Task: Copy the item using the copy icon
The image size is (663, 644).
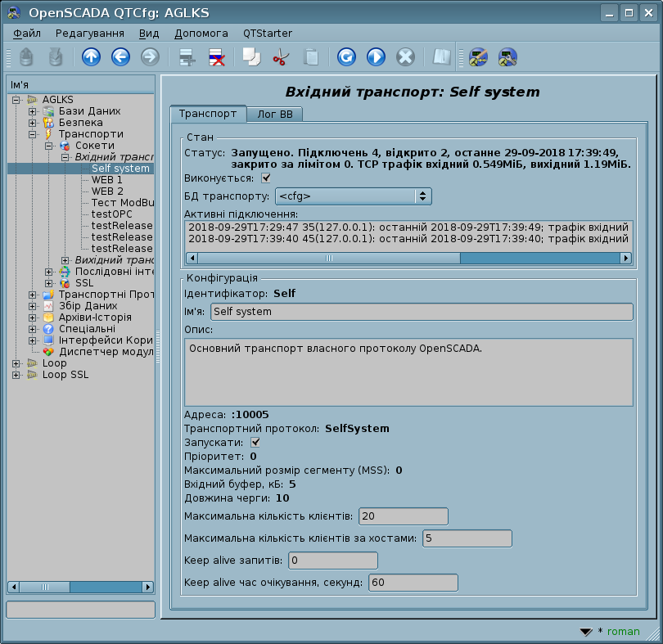Action: click(x=251, y=57)
